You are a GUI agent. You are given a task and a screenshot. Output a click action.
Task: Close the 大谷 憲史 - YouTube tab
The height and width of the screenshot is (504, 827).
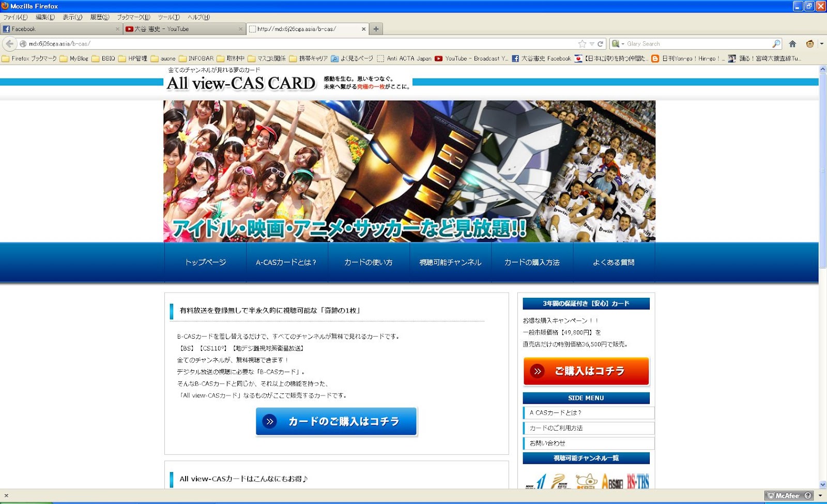point(240,29)
